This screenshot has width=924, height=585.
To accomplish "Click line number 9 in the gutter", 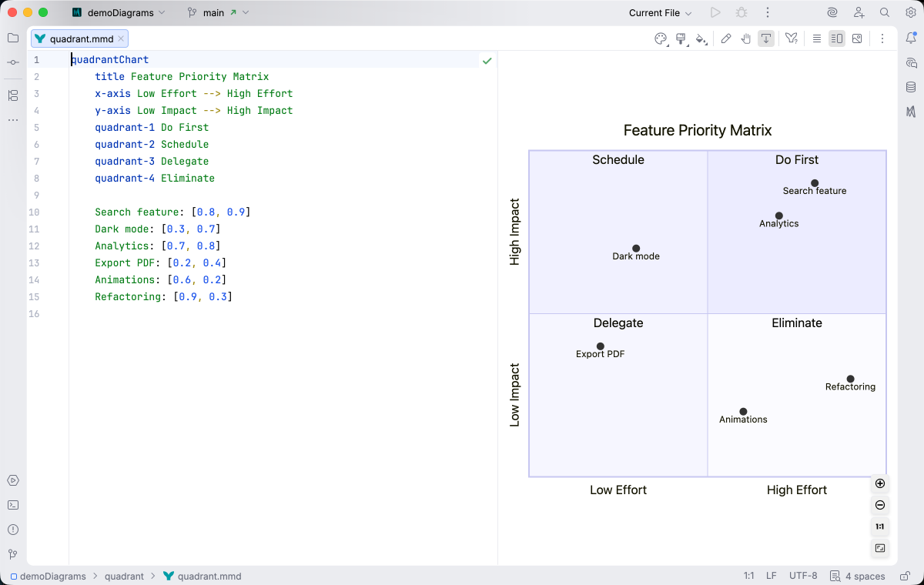I will (x=35, y=195).
